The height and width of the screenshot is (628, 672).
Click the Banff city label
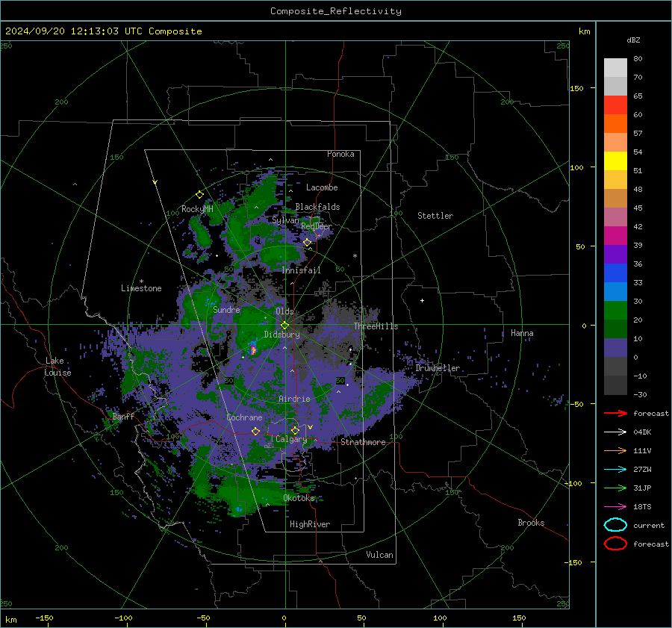pos(123,416)
